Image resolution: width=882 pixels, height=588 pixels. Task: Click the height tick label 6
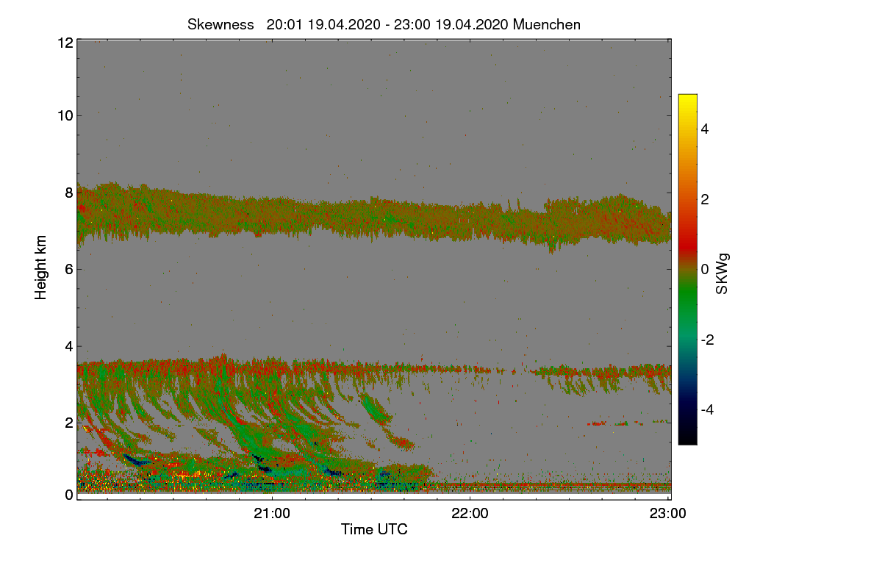tap(68, 269)
